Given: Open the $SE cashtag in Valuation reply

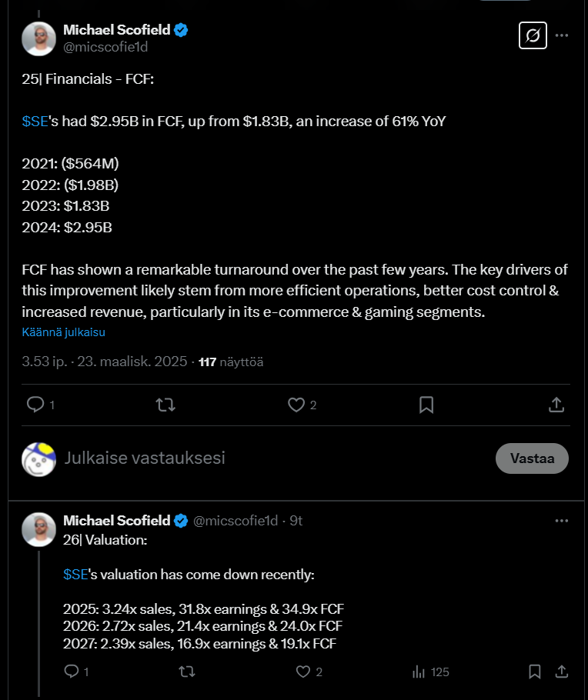Looking at the screenshot, I should [76, 574].
